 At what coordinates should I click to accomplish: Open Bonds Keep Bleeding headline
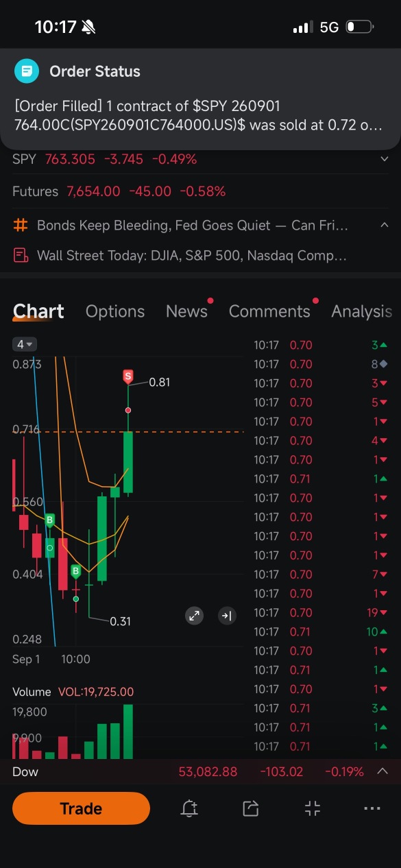[x=193, y=225]
